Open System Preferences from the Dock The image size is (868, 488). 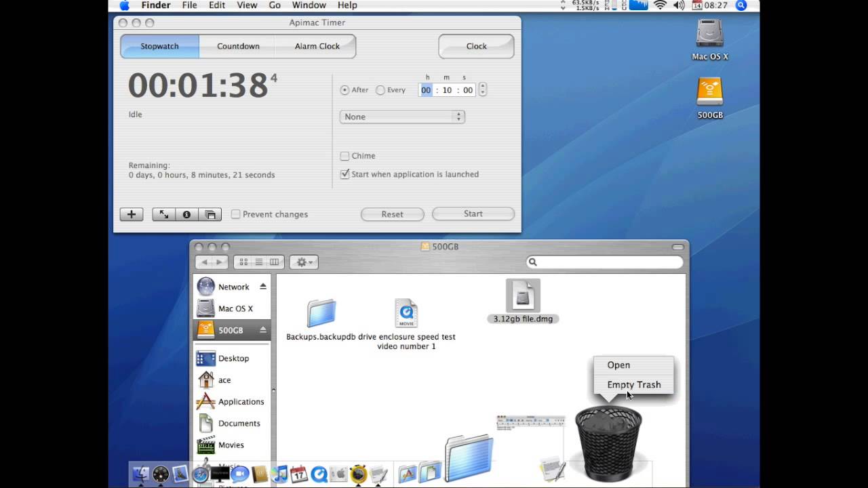(x=338, y=474)
